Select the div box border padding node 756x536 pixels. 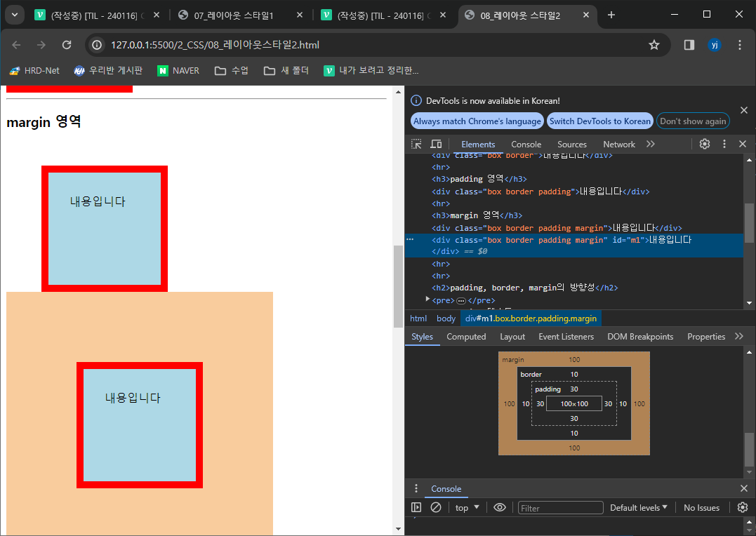tap(541, 192)
